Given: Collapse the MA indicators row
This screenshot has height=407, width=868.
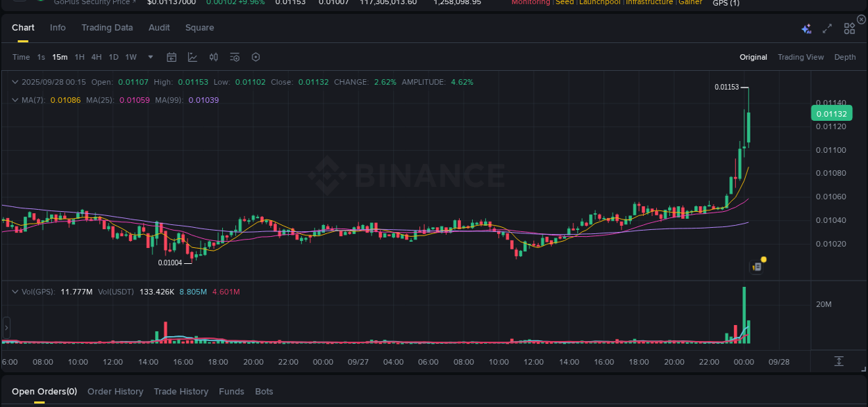Looking at the screenshot, I should (14, 99).
